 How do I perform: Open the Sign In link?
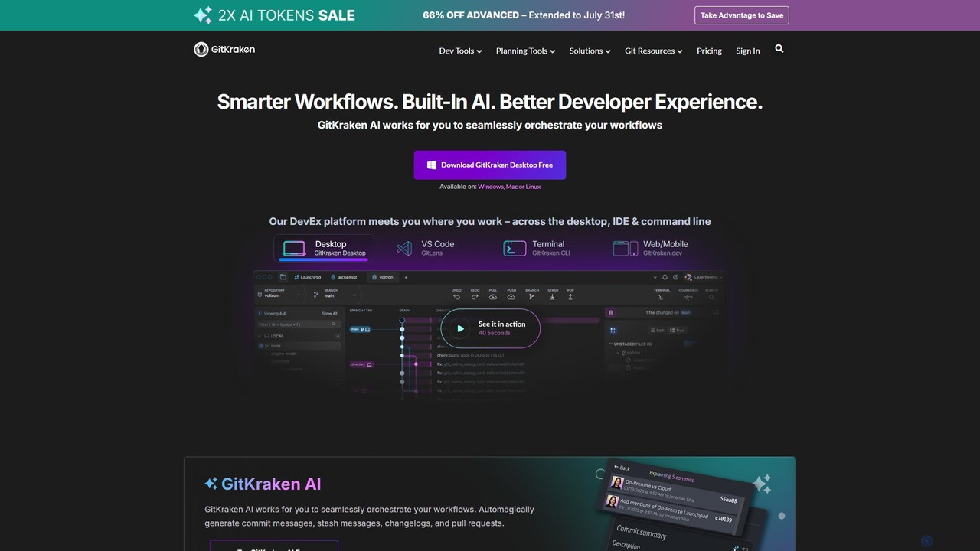748,51
